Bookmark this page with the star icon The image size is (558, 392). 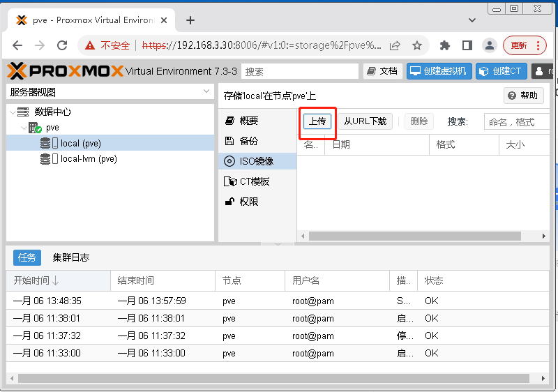(x=417, y=45)
